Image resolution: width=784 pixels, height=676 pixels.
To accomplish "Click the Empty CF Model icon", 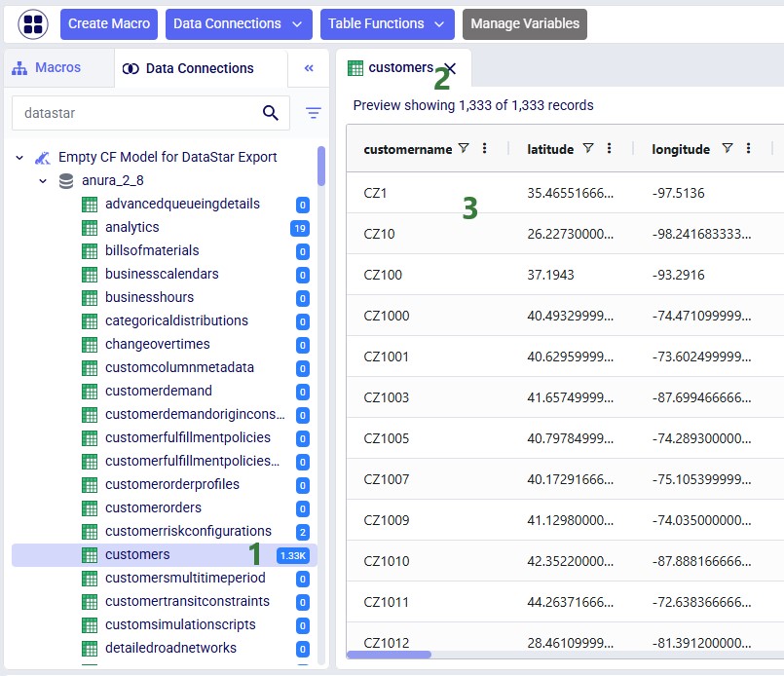I will 43,158.
